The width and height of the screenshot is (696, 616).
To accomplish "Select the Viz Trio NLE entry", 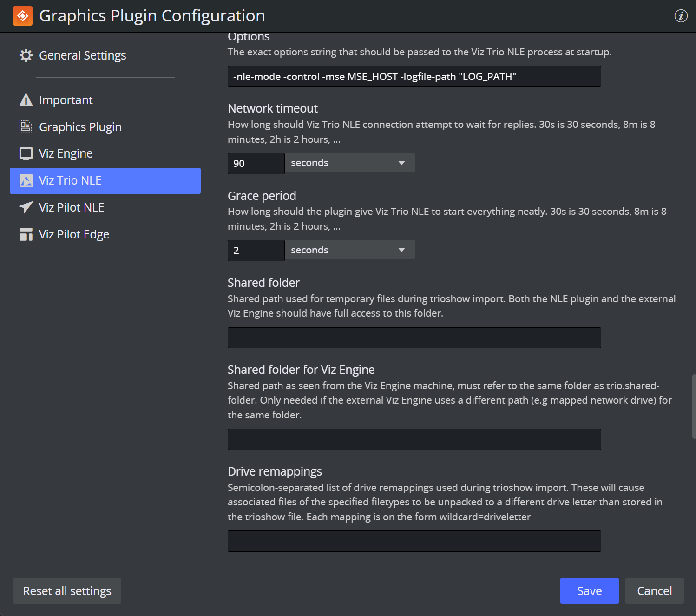I will (105, 181).
